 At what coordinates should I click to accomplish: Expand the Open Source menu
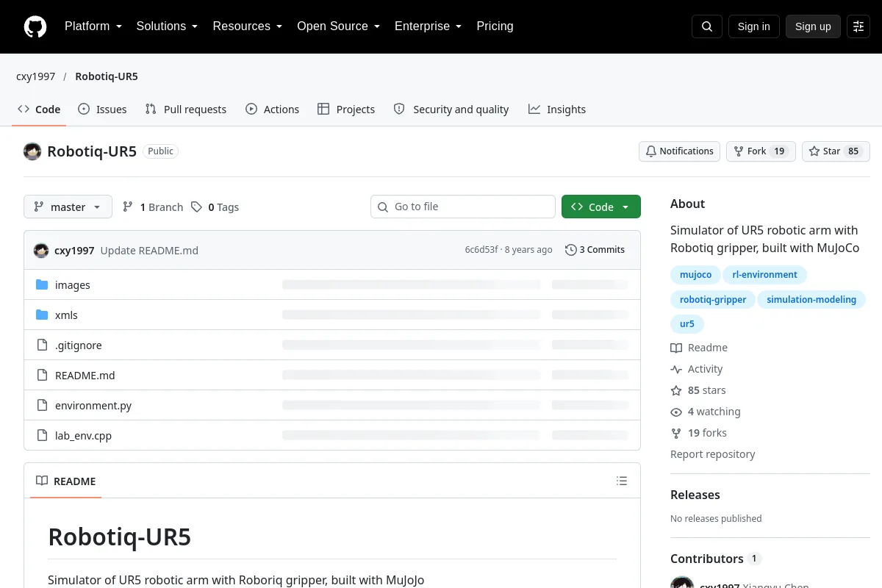click(x=338, y=26)
